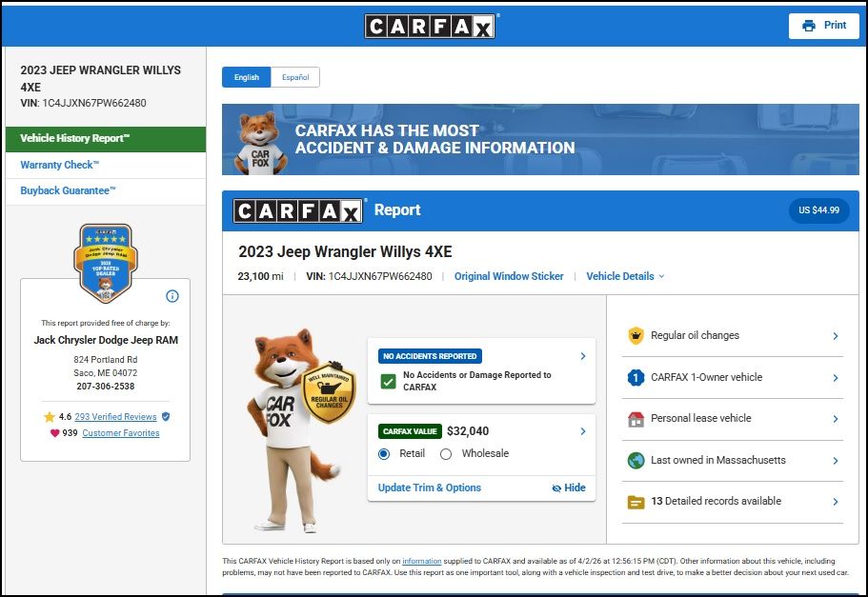This screenshot has height=597, width=868.
Task: Click the CARFAX accident information banner
Action: click(x=540, y=140)
